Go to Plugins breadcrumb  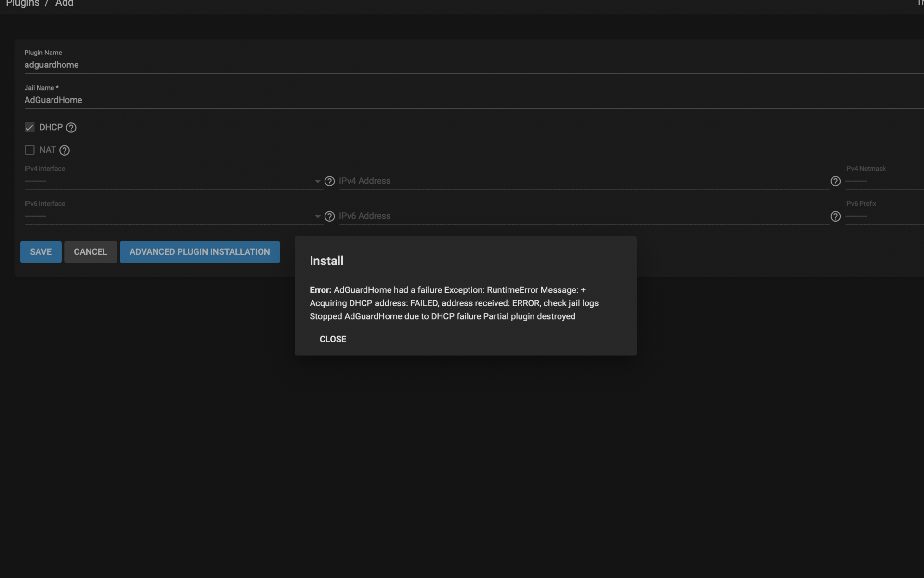coord(22,3)
